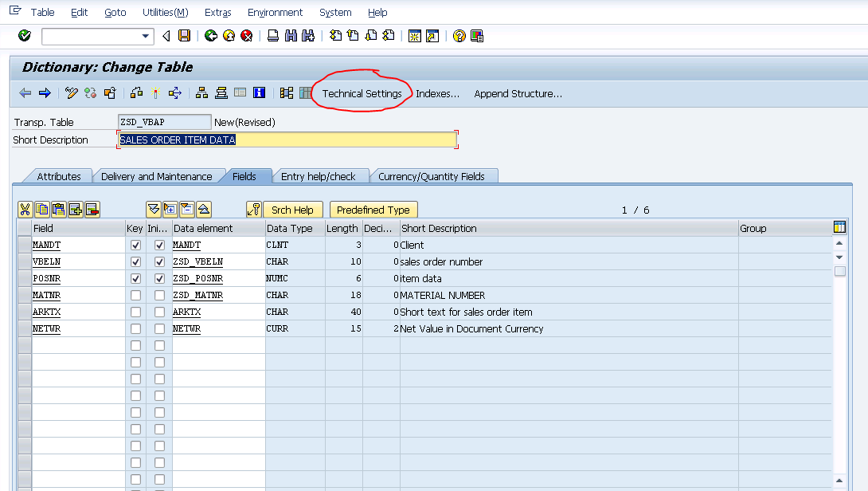
Task: Uncheck the Initial checkbox for VBELN
Action: (158, 261)
